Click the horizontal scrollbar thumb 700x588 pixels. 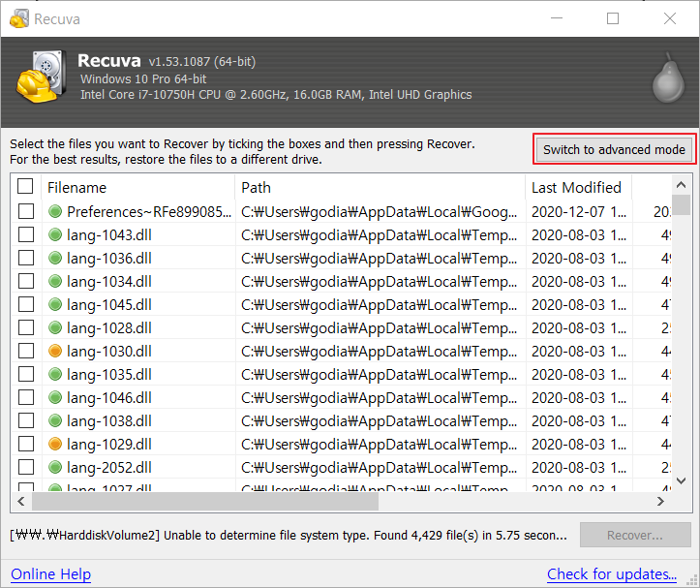pyautogui.click(x=205, y=502)
